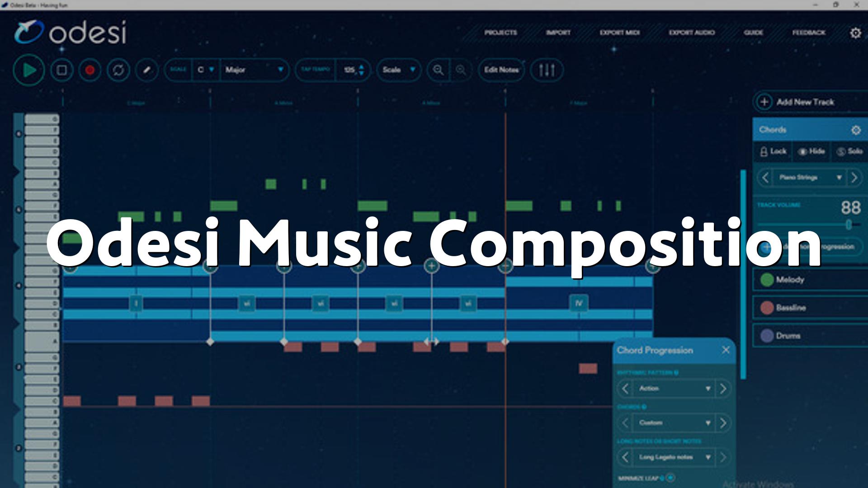Open the settings gear at top right

pos(855,33)
